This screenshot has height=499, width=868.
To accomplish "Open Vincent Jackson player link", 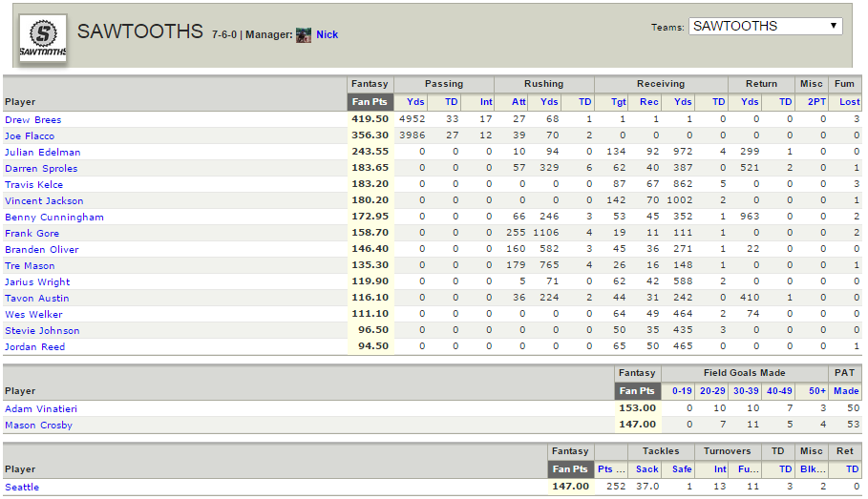I will click(x=44, y=200).
